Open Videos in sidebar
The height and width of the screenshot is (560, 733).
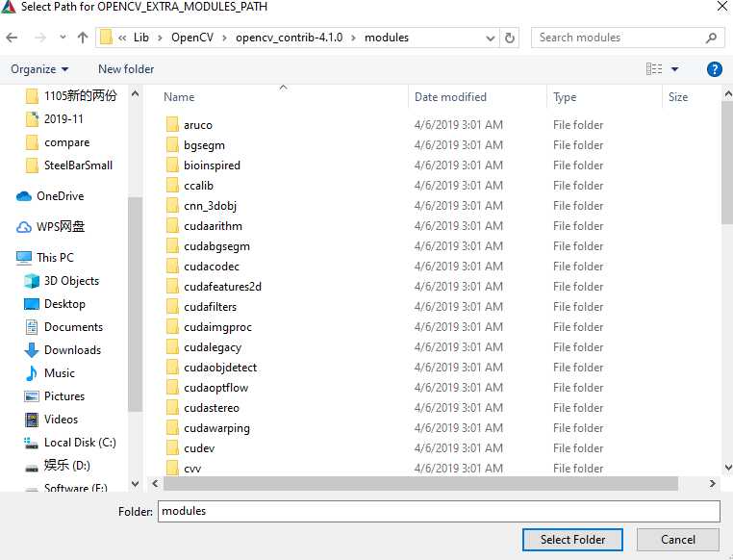pos(61,420)
